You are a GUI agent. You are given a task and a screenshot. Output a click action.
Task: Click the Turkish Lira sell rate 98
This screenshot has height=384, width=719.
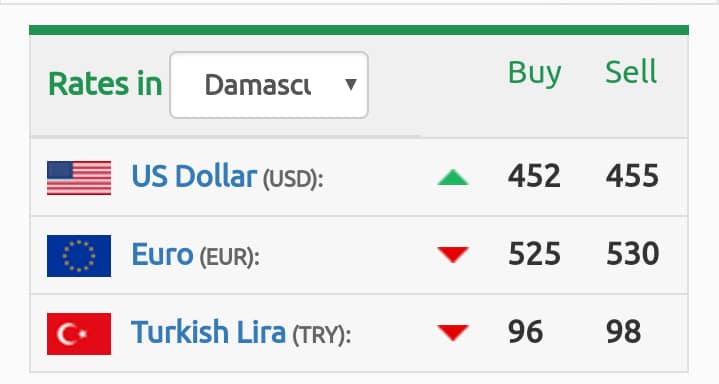click(624, 332)
